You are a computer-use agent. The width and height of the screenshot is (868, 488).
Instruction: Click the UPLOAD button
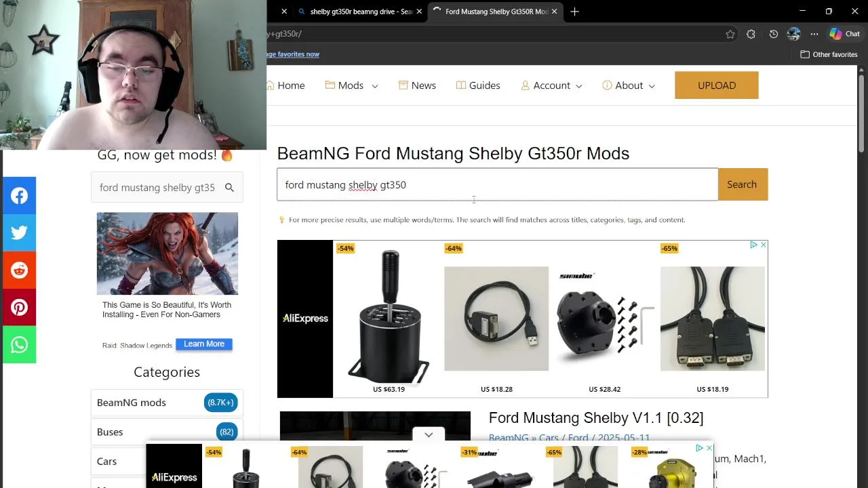coord(717,85)
